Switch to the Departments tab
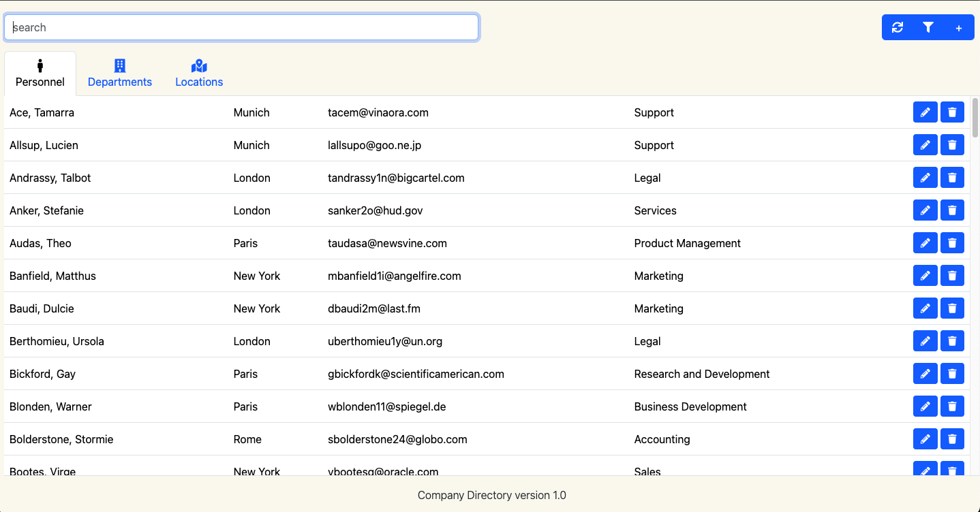Viewport: 980px width, 512px height. 120,74
